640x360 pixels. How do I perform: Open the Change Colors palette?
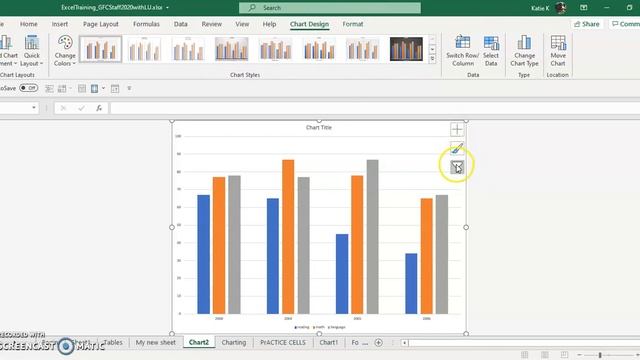(65, 51)
